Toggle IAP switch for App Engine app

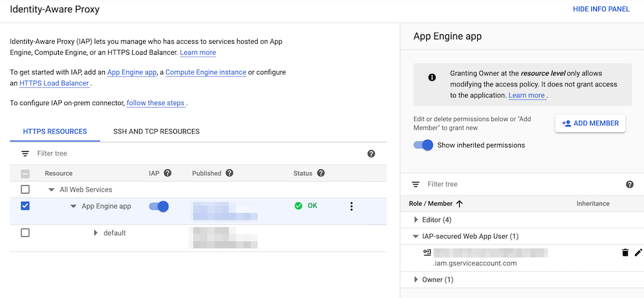(x=159, y=206)
